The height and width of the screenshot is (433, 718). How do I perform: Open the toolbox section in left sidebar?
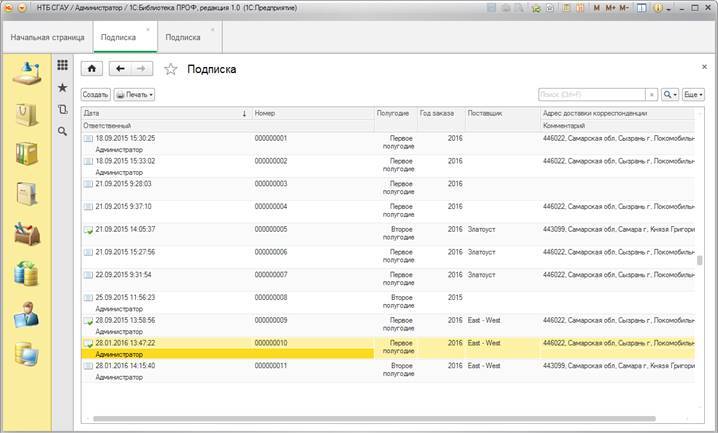coord(25,233)
